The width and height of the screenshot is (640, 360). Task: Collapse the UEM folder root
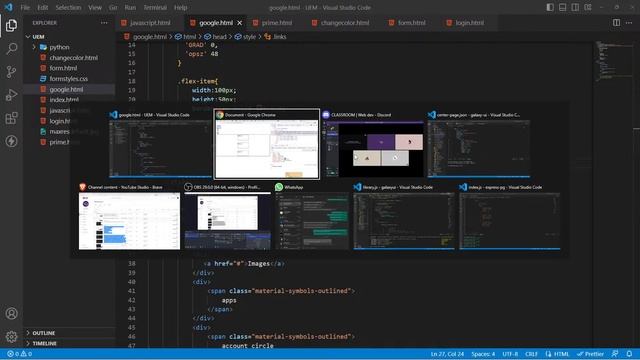click(38, 37)
